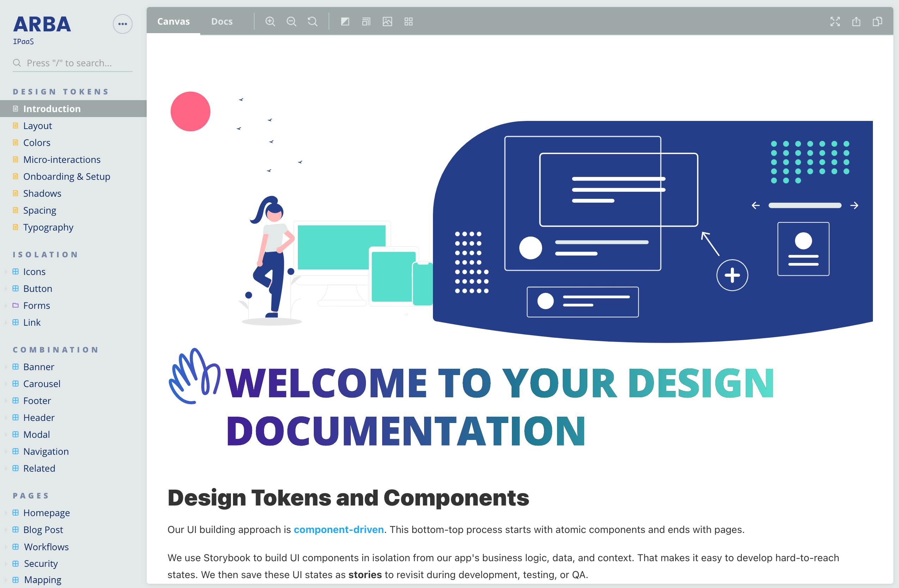This screenshot has width=899, height=588.
Task: Click the hero illustration image
Action: (x=521, y=217)
